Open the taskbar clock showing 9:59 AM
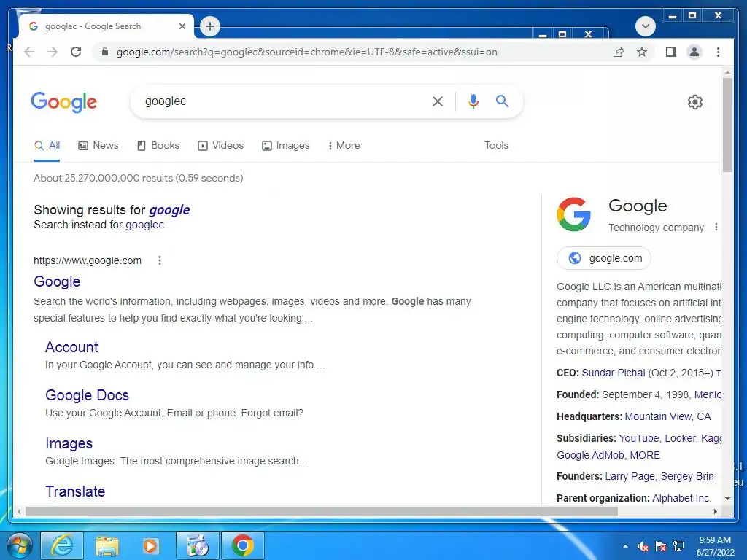747x560 pixels. [715, 546]
